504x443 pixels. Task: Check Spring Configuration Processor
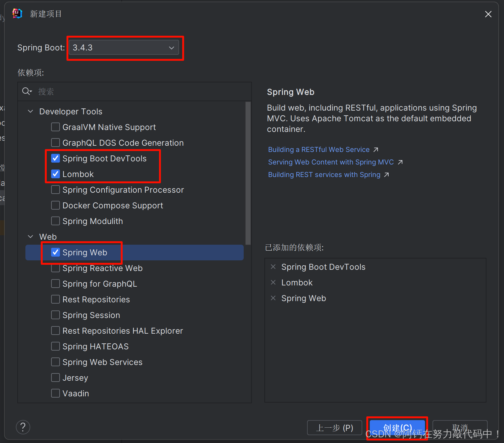click(x=55, y=190)
